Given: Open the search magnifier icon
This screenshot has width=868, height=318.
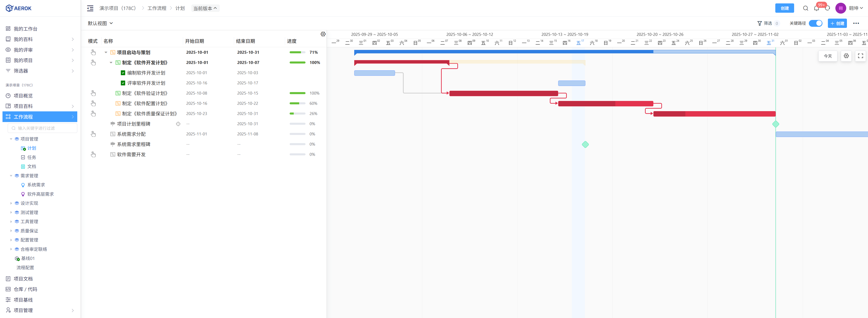Looking at the screenshot, I should [805, 8].
